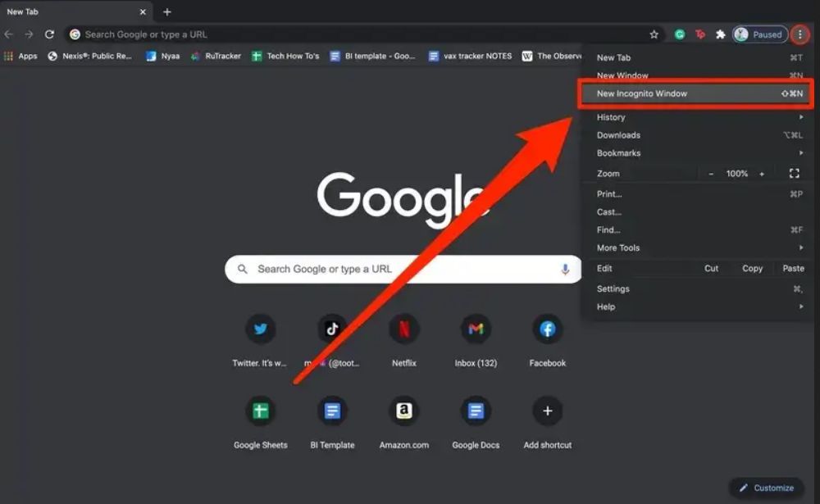Image resolution: width=820 pixels, height=504 pixels.
Task: Open the Google Docs shortcut
Action: tap(476, 422)
